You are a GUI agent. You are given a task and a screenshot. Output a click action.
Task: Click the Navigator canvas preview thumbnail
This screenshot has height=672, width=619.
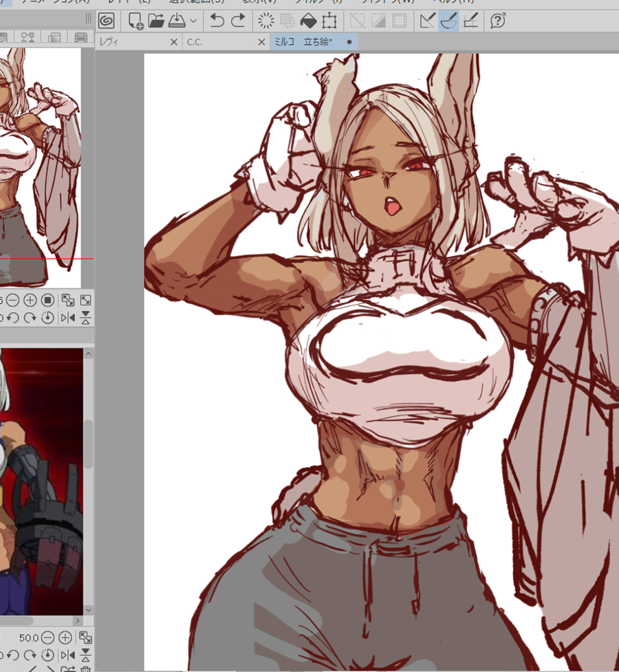point(41,168)
